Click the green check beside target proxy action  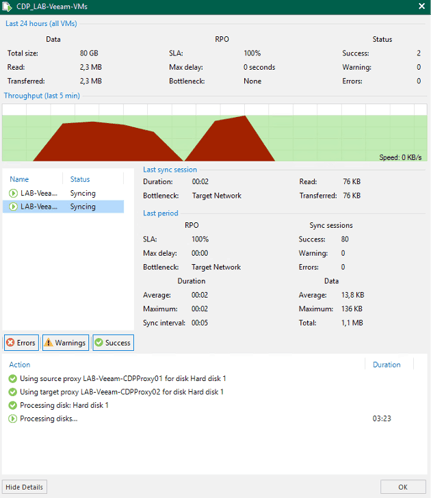pos(13,392)
